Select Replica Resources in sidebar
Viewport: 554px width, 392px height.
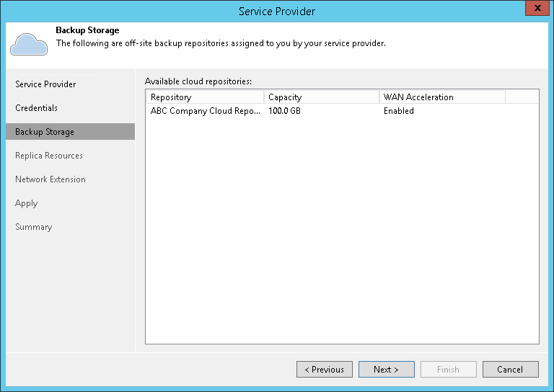click(49, 156)
